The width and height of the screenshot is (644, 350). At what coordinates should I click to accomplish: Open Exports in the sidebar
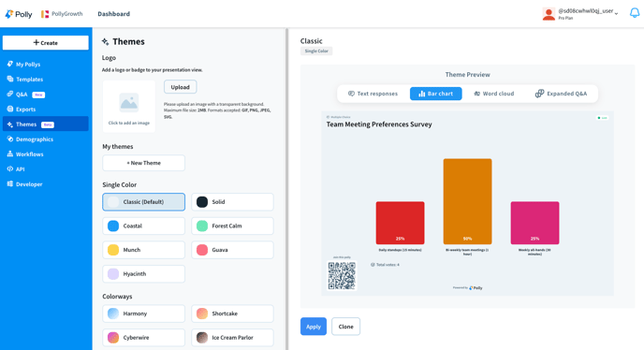click(x=46, y=109)
